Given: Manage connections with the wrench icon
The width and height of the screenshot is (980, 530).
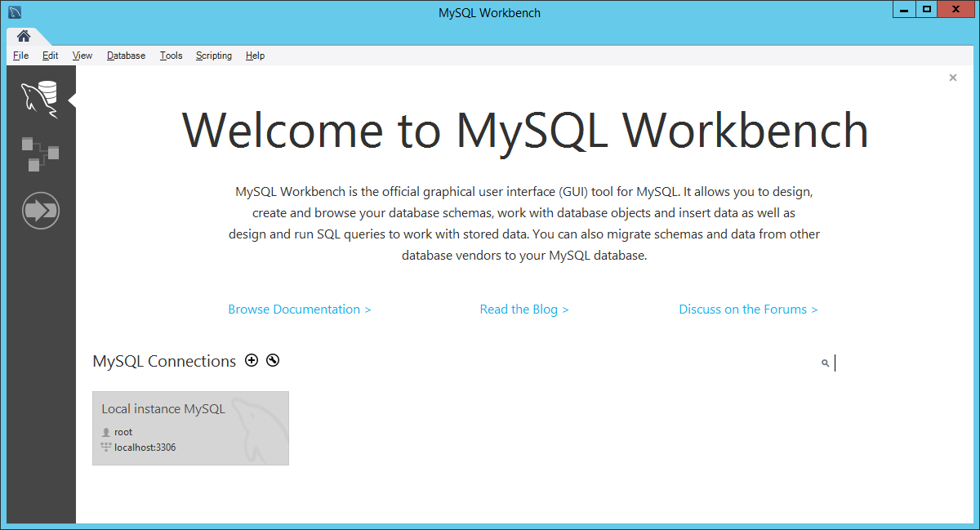Looking at the screenshot, I should 273,360.
